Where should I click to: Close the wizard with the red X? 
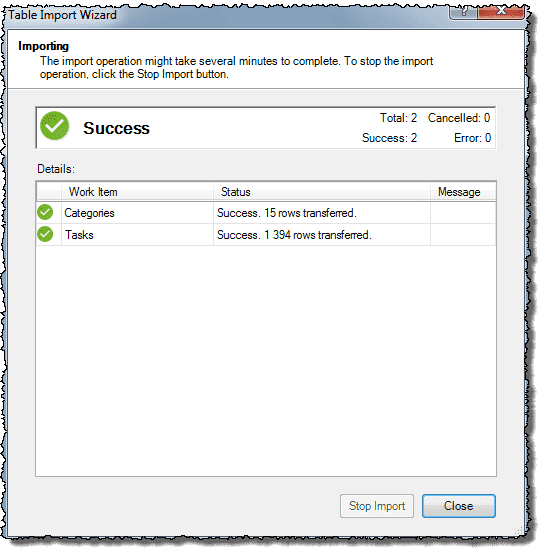tap(501, 11)
